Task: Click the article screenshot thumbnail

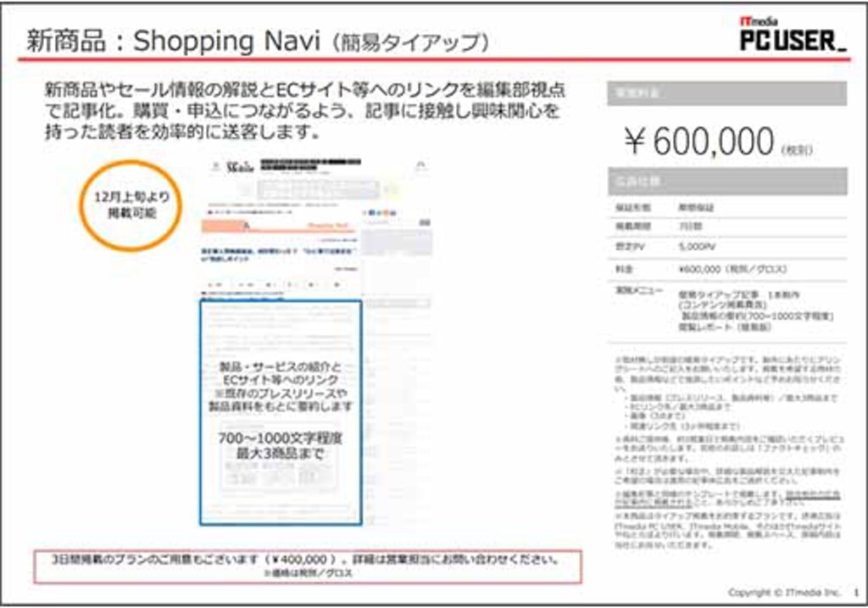Action: 316,343
